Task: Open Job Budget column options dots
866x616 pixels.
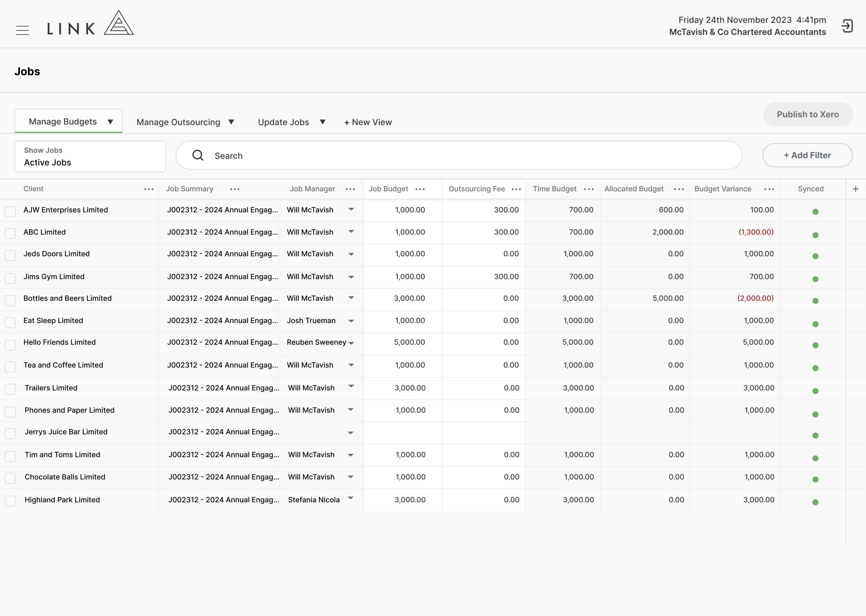Action: (420, 189)
